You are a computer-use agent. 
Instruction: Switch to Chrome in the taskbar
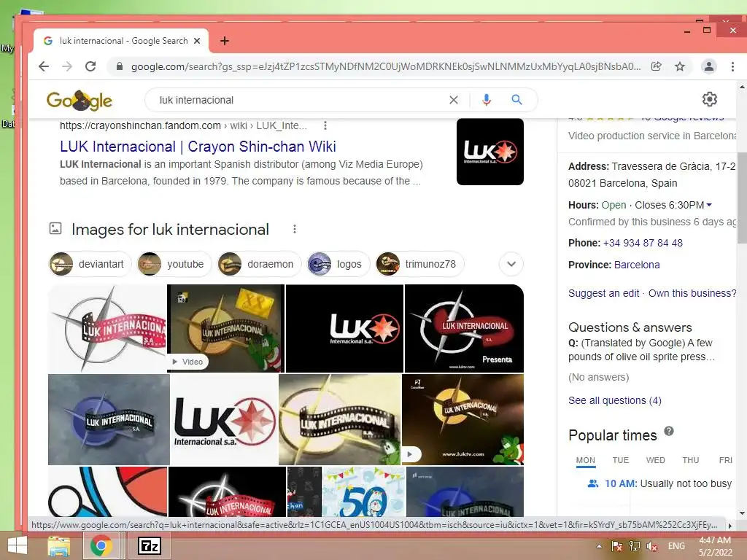click(x=101, y=545)
